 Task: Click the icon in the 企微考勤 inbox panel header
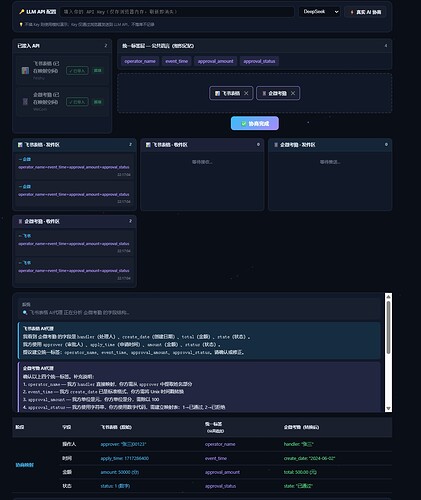[x=20, y=221]
